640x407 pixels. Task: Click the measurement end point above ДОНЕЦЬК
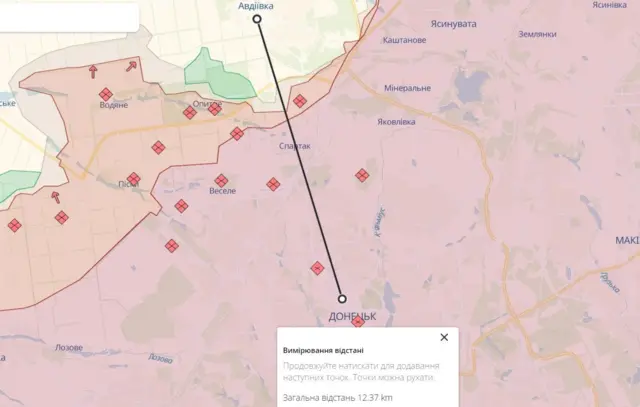[x=342, y=299]
